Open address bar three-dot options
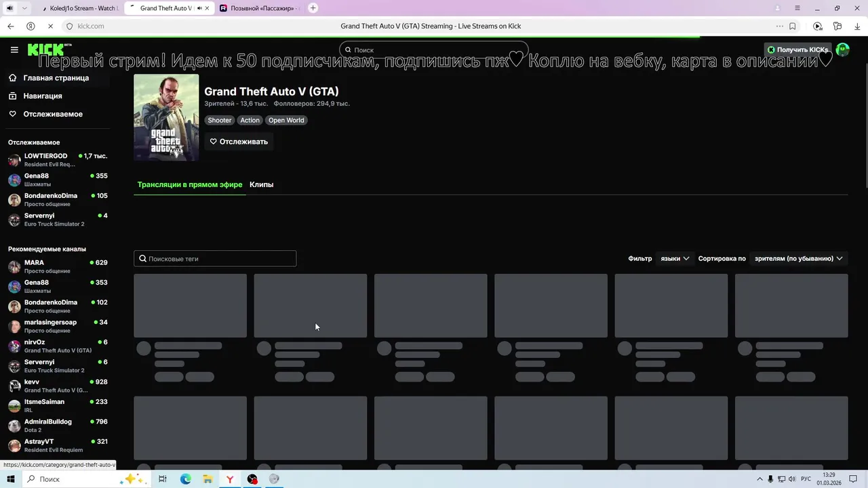This screenshot has width=868, height=488. pos(780,26)
